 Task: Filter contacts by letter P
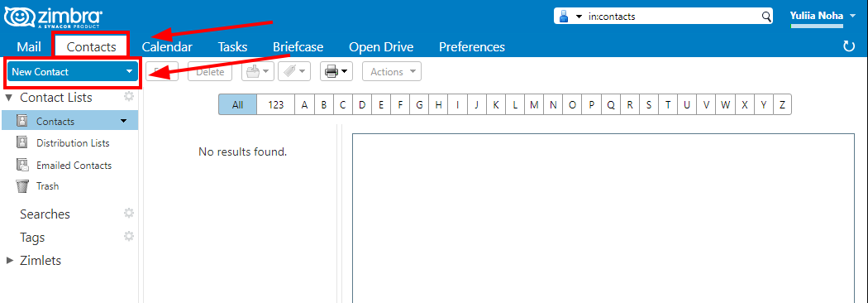click(x=592, y=104)
